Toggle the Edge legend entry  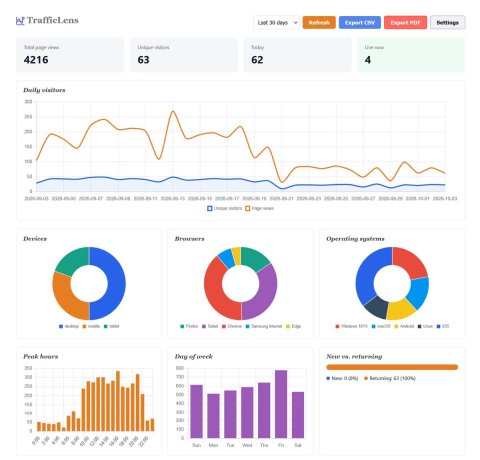click(x=293, y=326)
